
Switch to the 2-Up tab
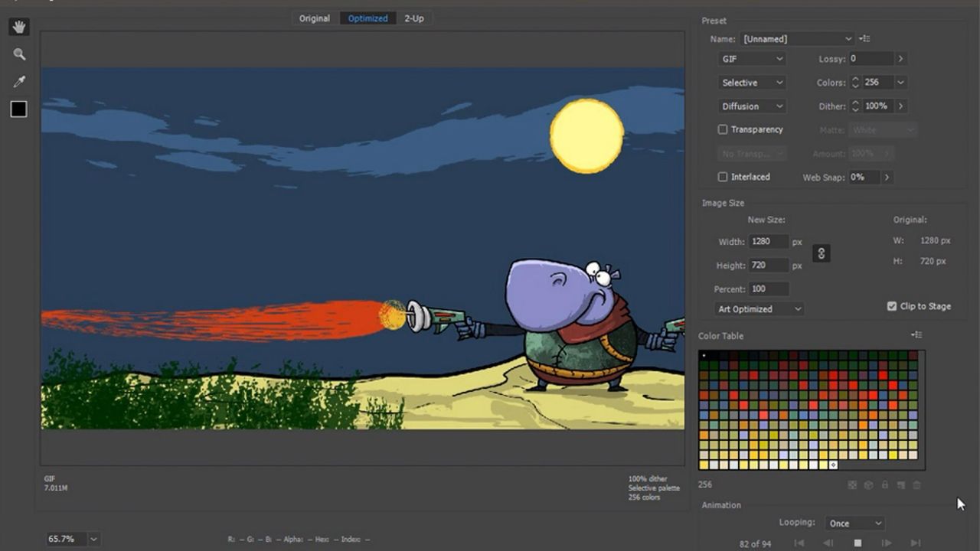[414, 18]
